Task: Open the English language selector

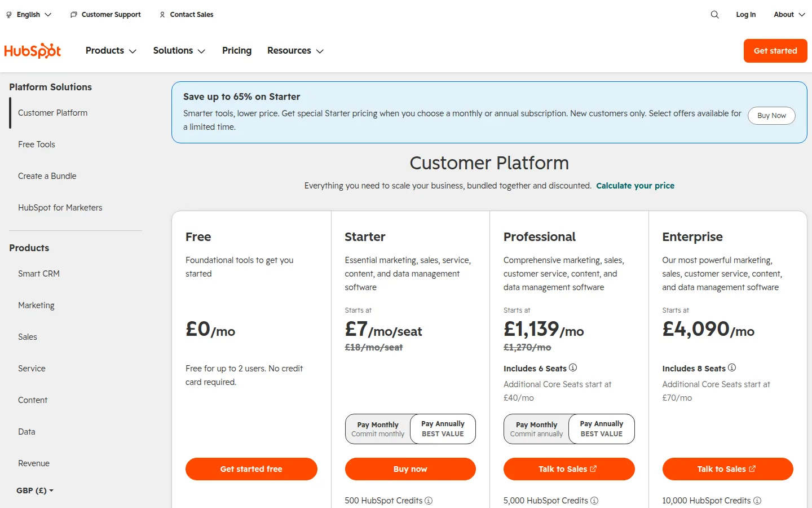Action: tap(29, 15)
